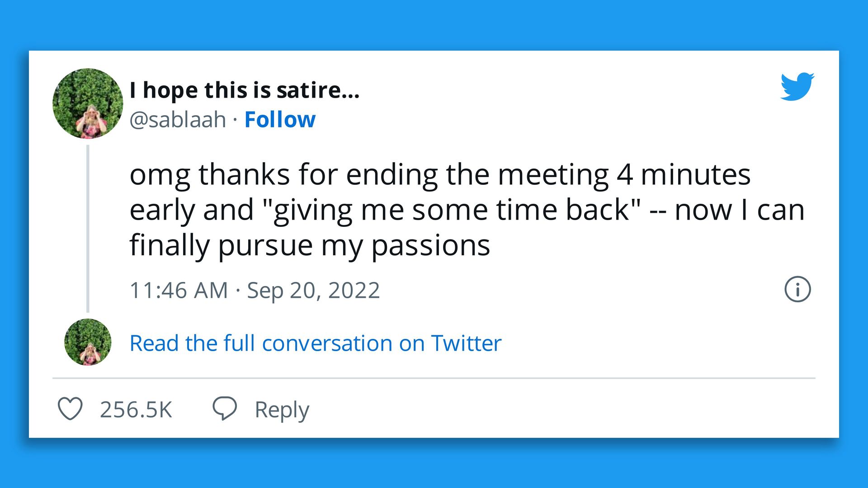Click the horizontal divider above likes

point(434,378)
